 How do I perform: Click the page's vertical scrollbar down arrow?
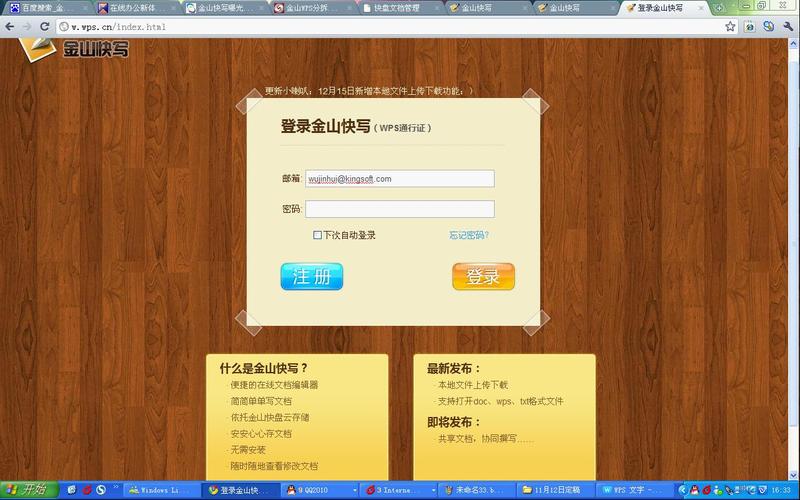pyautogui.click(x=794, y=475)
